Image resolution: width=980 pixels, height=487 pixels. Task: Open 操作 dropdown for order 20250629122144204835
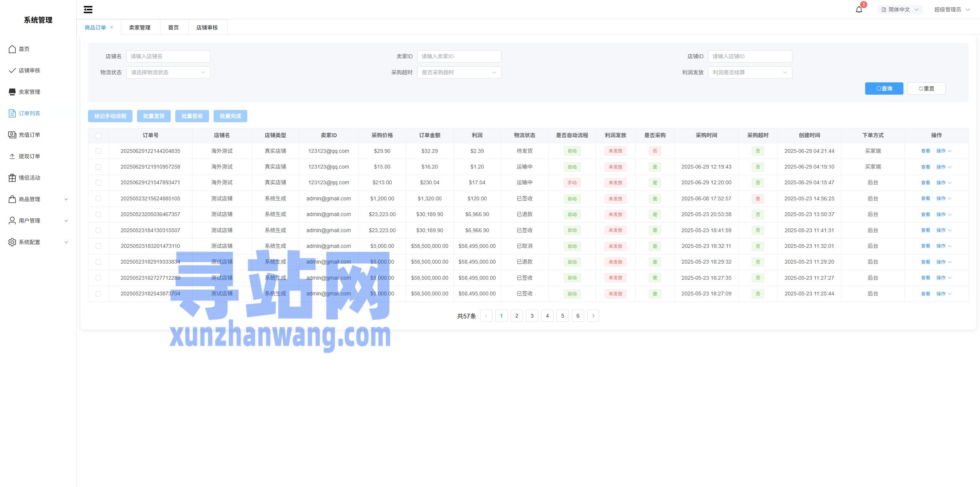pos(944,151)
